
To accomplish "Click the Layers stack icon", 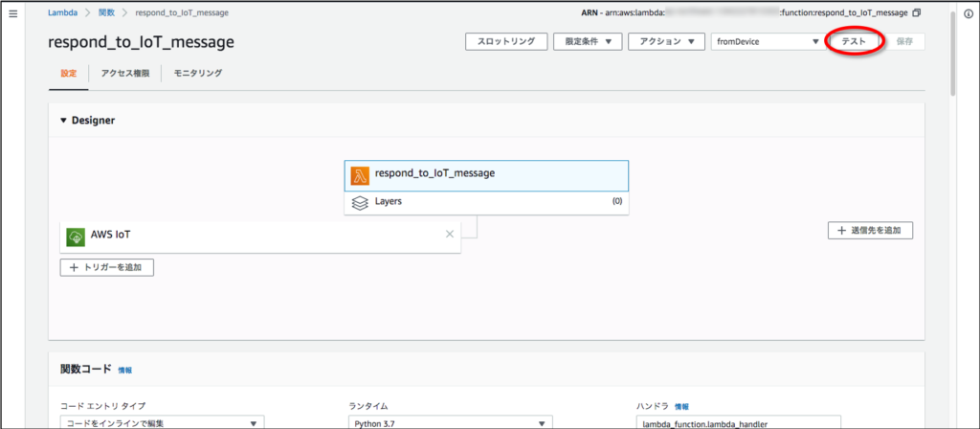I will [x=360, y=202].
